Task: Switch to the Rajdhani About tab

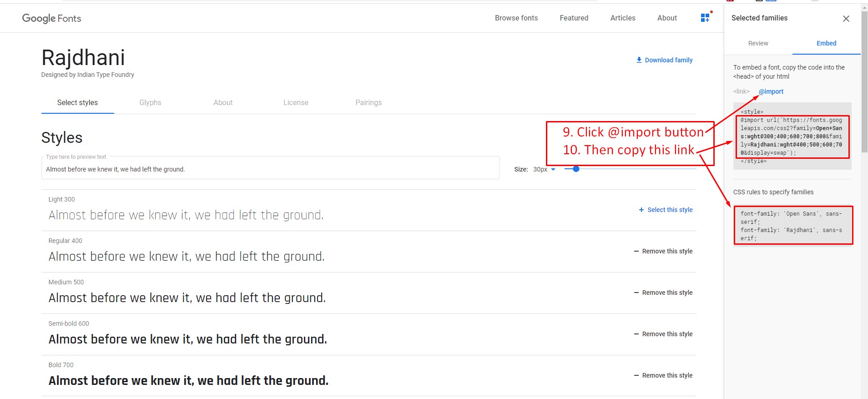Action: [223, 103]
